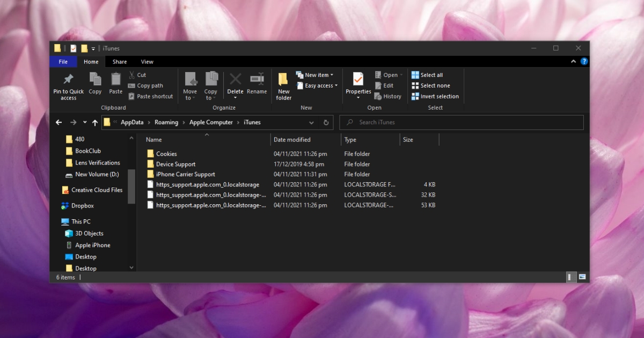Click Invert selection

(x=435, y=97)
